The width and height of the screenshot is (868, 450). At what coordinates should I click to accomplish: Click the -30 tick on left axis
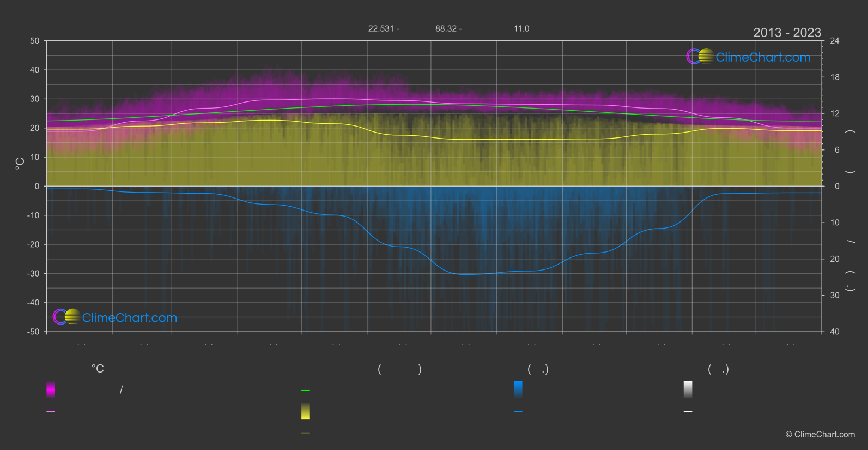(34, 274)
